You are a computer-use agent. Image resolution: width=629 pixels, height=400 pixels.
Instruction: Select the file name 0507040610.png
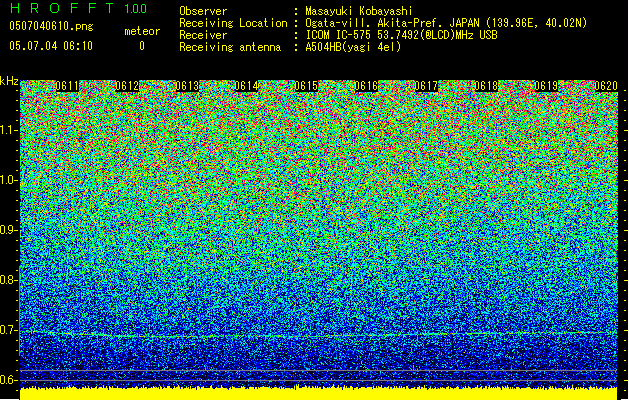click(x=51, y=26)
